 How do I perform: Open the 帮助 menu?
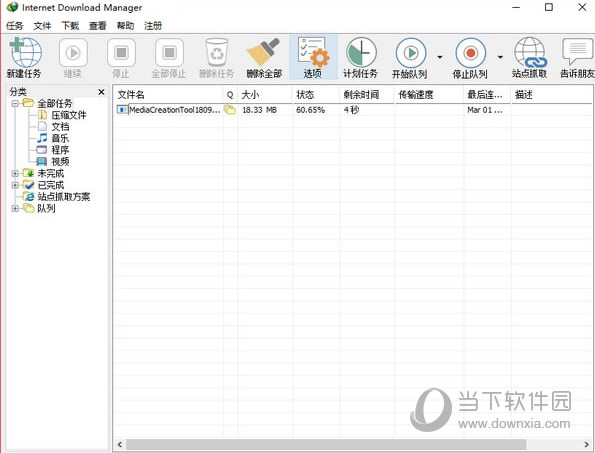[x=125, y=26]
